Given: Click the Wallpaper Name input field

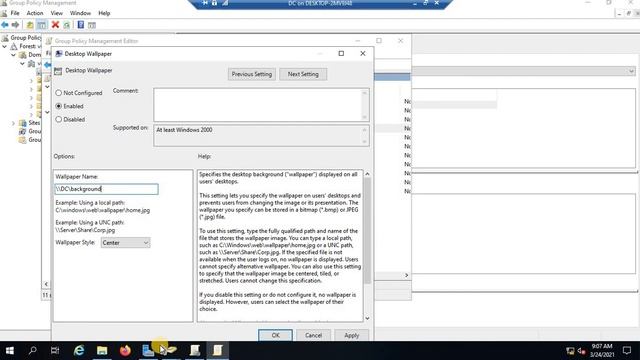Looking at the screenshot, I should [x=107, y=189].
